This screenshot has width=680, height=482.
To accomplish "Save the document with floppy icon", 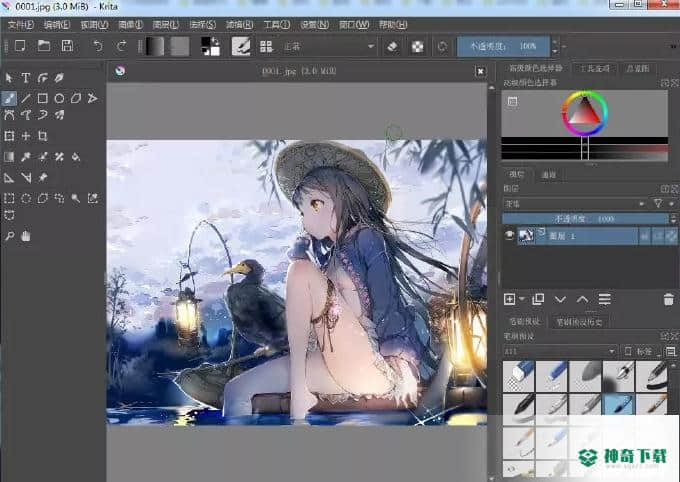I will click(x=67, y=46).
